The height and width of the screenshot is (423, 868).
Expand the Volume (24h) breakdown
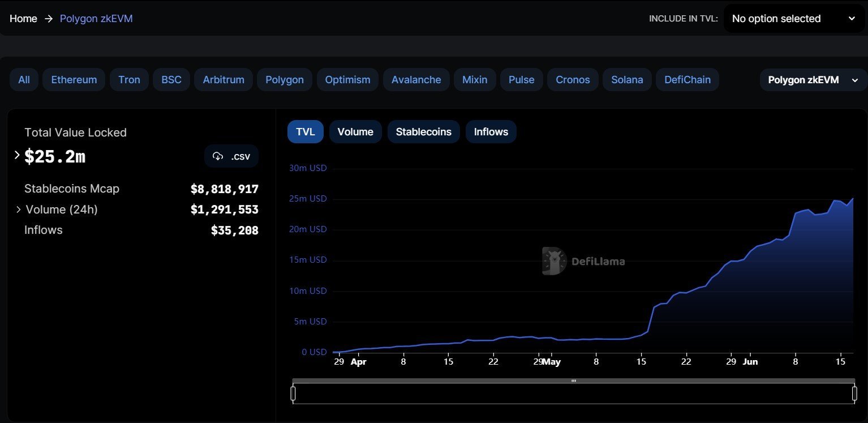(x=18, y=209)
